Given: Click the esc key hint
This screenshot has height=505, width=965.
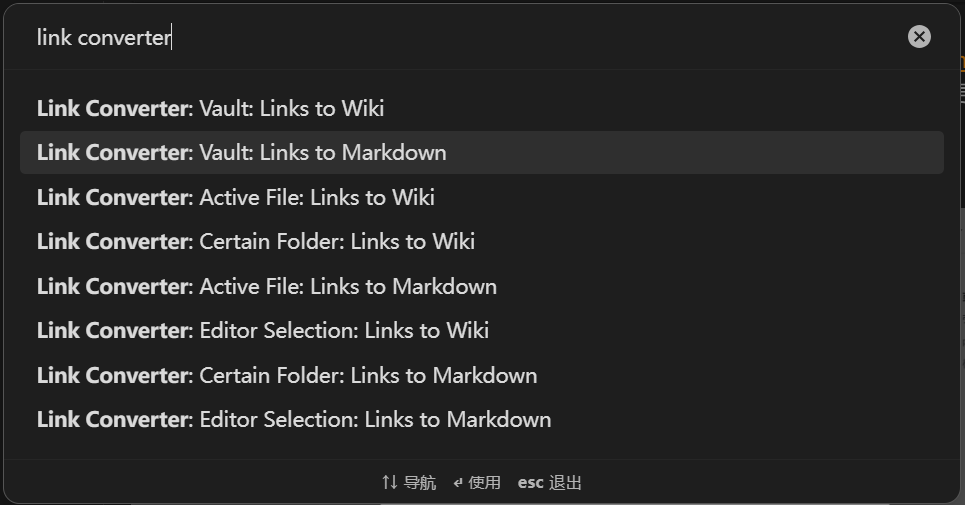Looking at the screenshot, I should click(x=530, y=483).
